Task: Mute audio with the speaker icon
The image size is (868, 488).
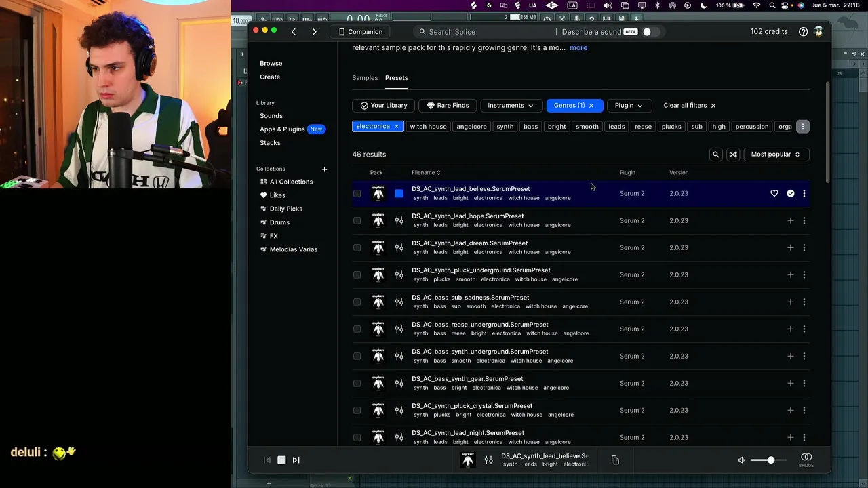Action: [741, 460]
